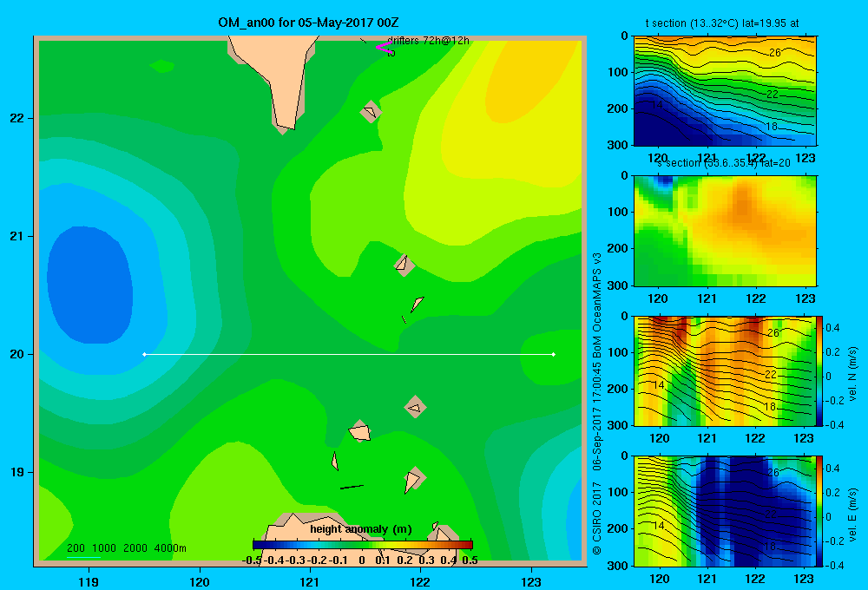Click the 14 isotherm label in t section
This screenshot has height=590, width=868.
coord(656,105)
